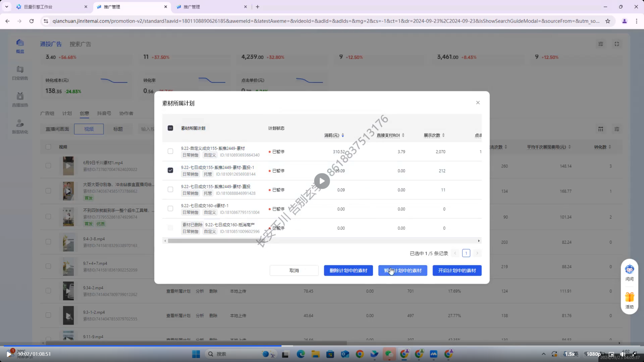Click the center video play button

tap(322, 181)
